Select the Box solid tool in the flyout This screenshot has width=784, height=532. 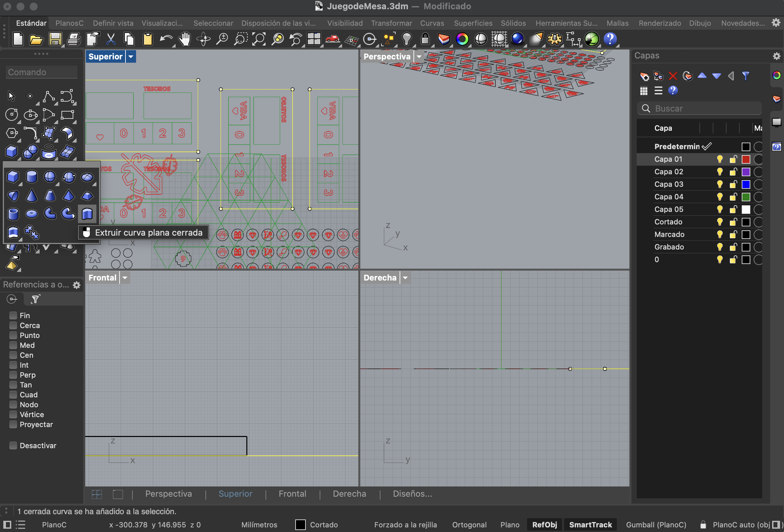coord(13,177)
